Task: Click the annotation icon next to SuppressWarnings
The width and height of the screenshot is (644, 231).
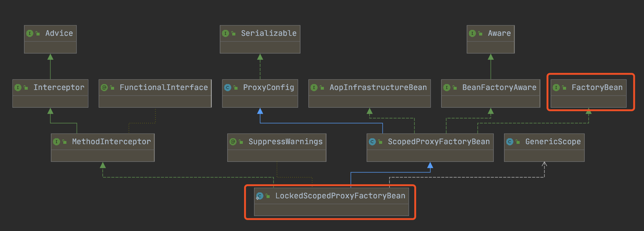Action: coord(233,142)
